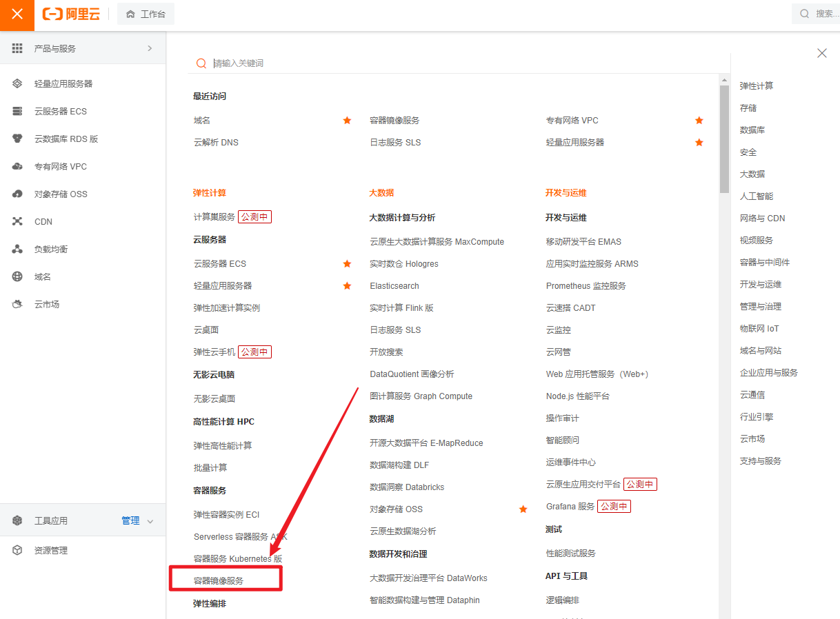Close the product panel with the gray X
The height and width of the screenshot is (619, 840).
click(821, 53)
